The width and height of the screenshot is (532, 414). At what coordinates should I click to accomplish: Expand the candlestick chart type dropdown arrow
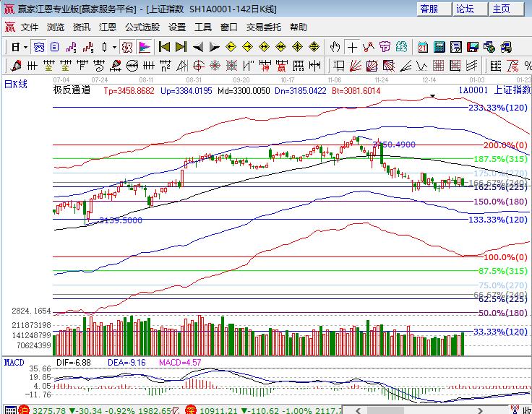click(114, 47)
